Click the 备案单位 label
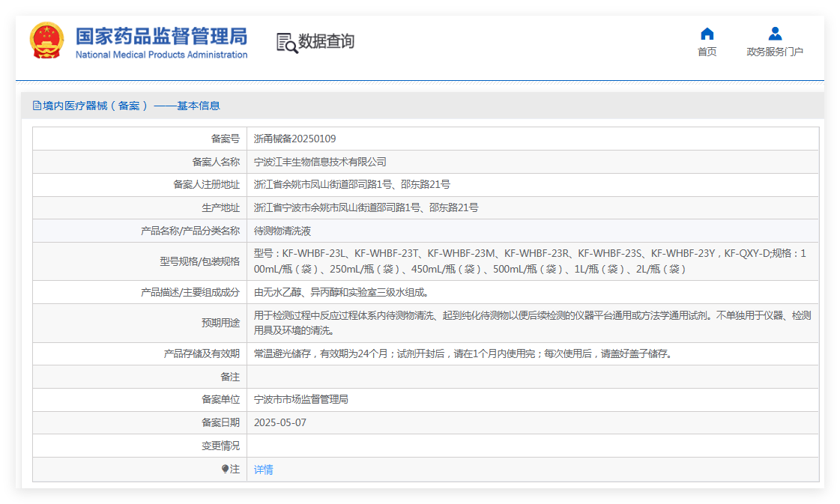840x504 pixels. point(221,400)
